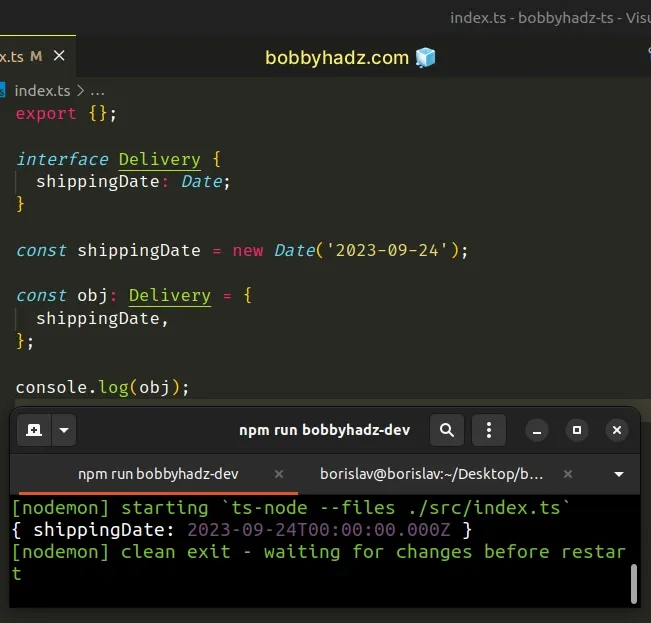Switch to borislav@borislav terminal tab
Screen dimensions: 651x623
[431, 474]
